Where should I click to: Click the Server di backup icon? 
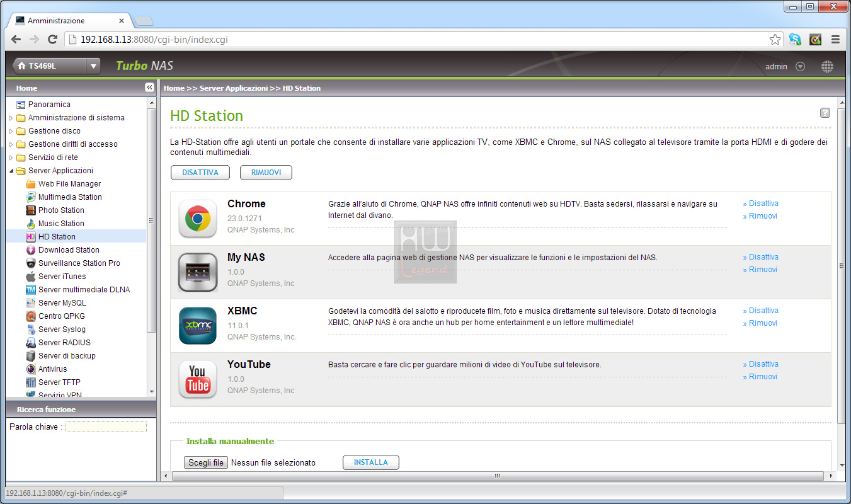click(31, 356)
